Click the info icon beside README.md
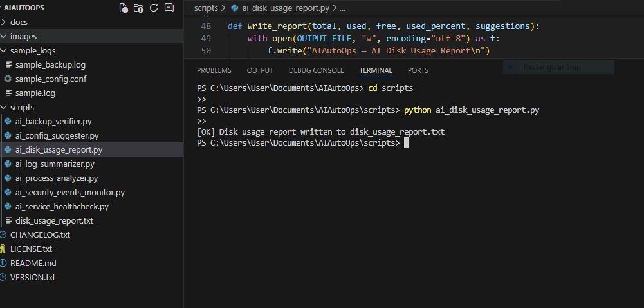 tap(3, 263)
